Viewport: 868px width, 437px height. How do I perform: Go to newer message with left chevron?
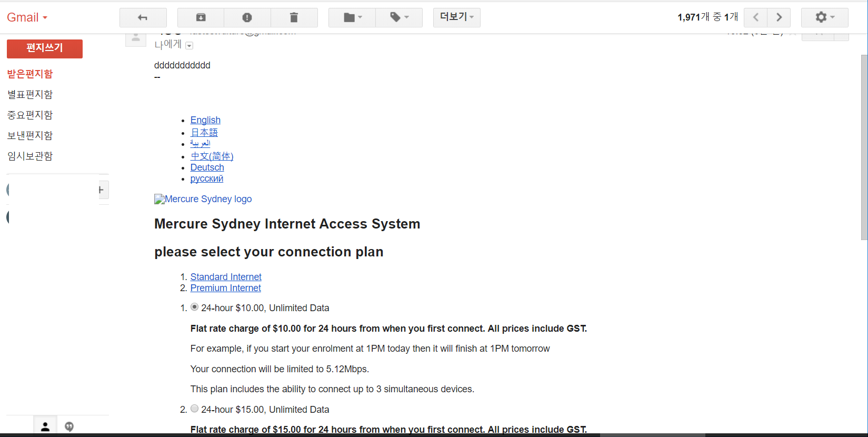tap(755, 17)
